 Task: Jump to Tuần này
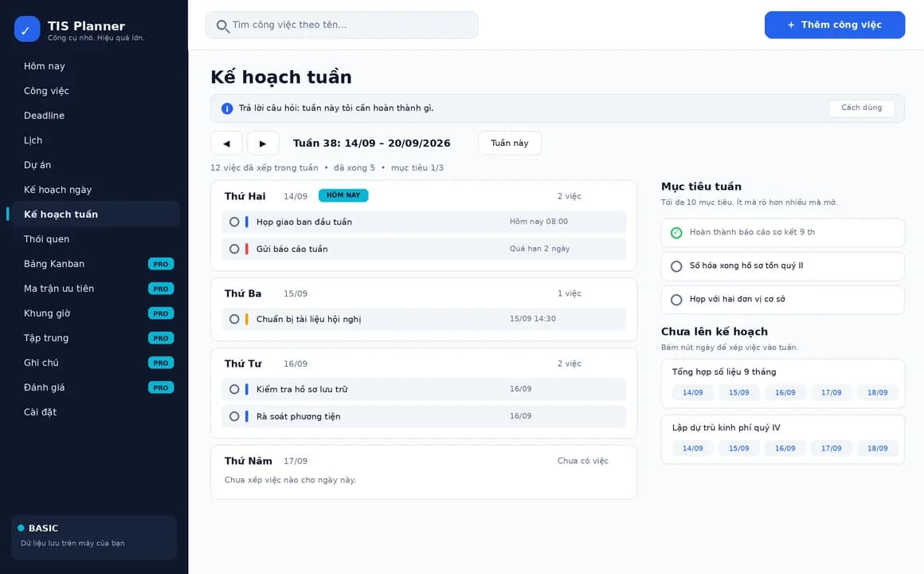pos(510,143)
